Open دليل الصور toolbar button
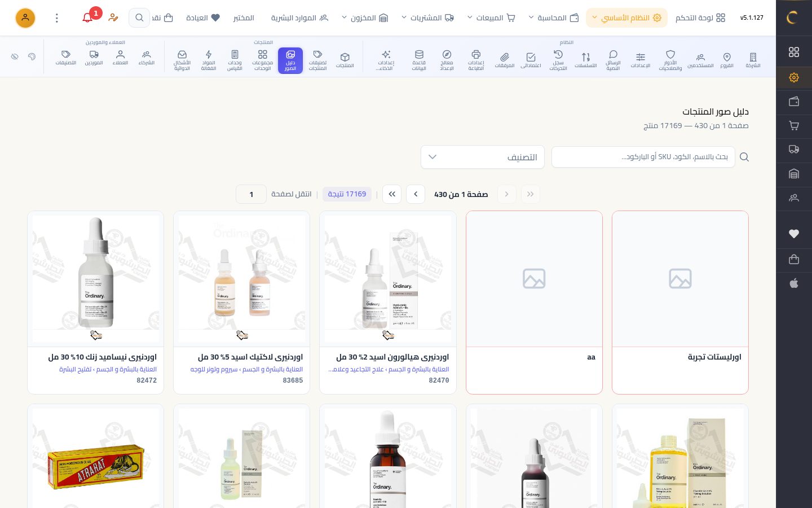This screenshot has width=812, height=508. [x=290, y=60]
